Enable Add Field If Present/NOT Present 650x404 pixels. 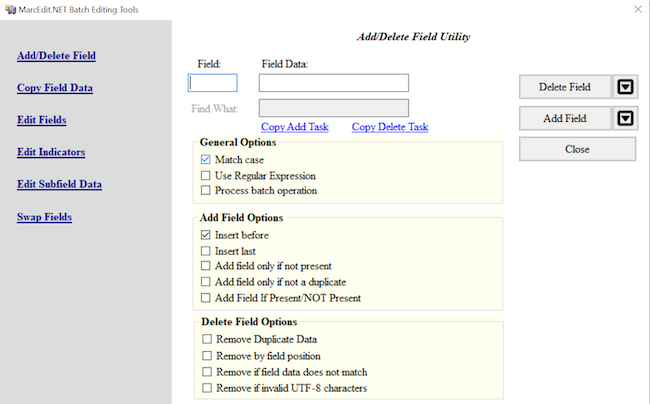pos(206,298)
